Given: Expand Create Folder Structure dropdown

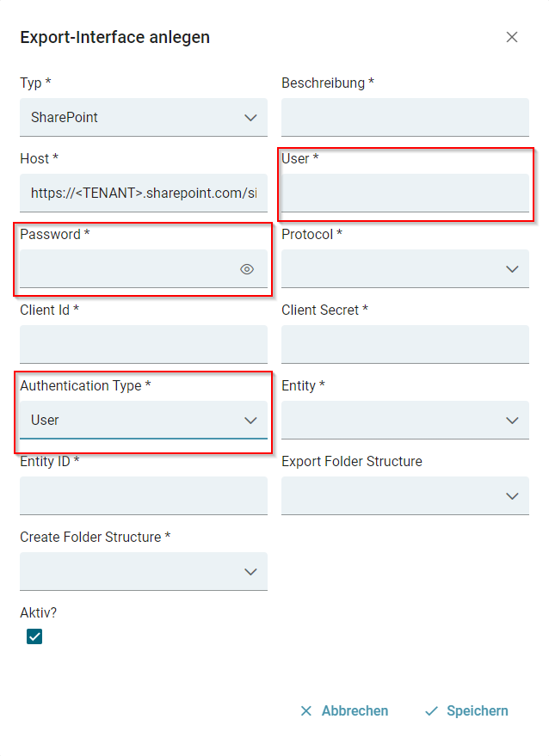Looking at the screenshot, I should pyautogui.click(x=144, y=572).
